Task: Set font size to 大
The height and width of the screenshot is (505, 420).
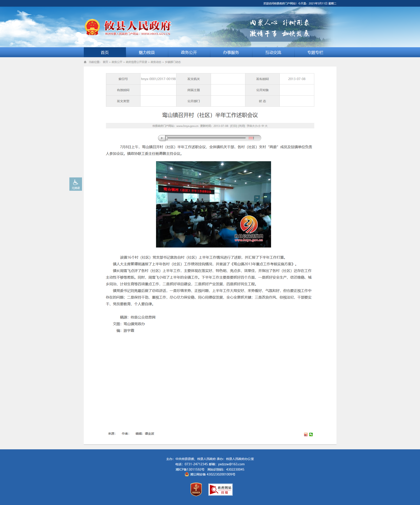Action: (266, 126)
